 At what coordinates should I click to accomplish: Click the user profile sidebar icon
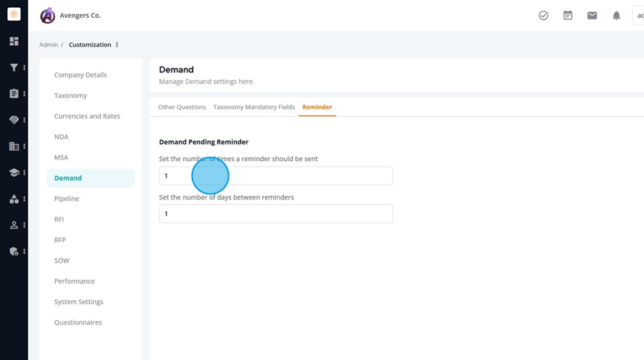pos(14,225)
